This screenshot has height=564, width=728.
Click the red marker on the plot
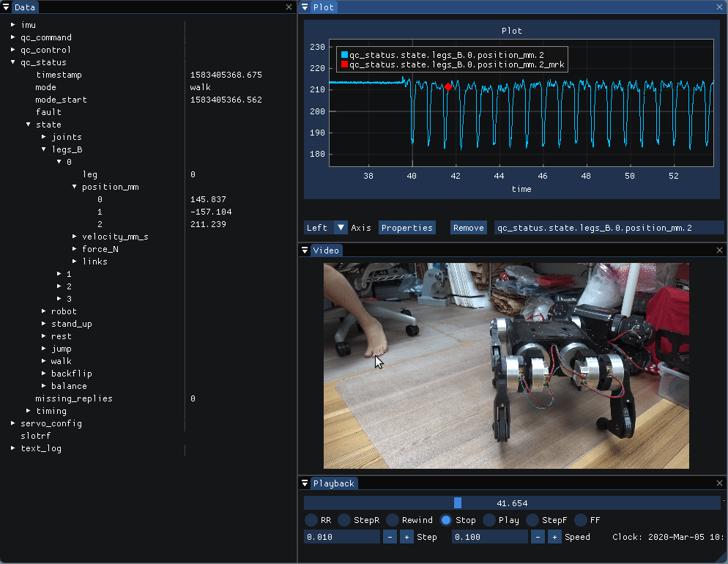(447, 86)
